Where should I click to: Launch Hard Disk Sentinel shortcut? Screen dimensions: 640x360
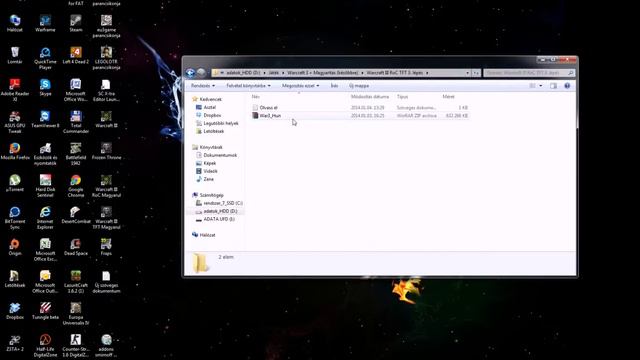(x=45, y=186)
